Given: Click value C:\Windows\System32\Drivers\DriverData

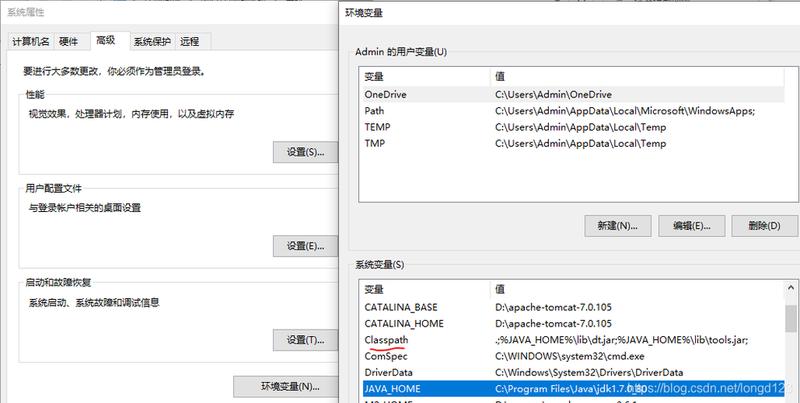Looking at the screenshot, I should point(589,372).
